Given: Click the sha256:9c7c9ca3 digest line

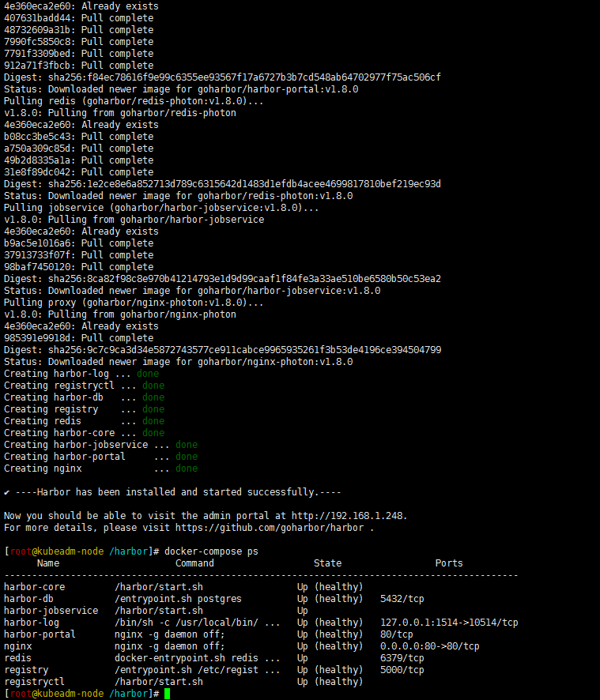Looking at the screenshot, I should (222, 349).
